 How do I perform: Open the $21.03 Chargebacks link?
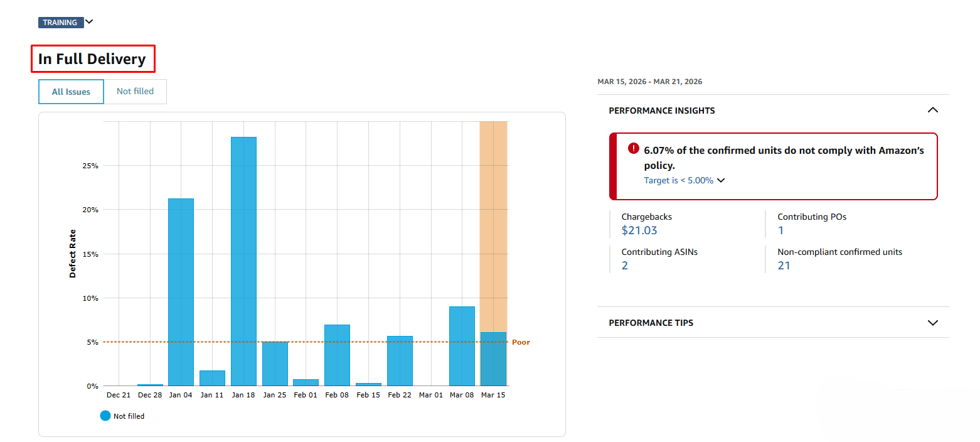[x=639, y=230]
